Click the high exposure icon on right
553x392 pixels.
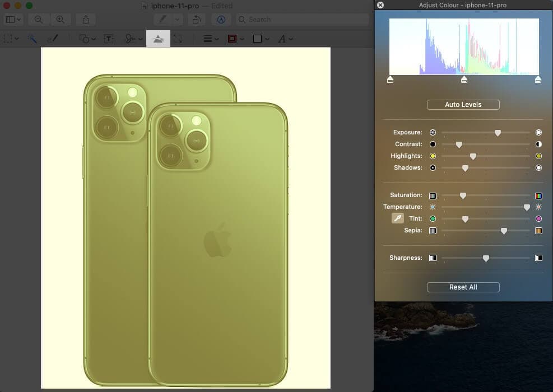click(538, 133)
